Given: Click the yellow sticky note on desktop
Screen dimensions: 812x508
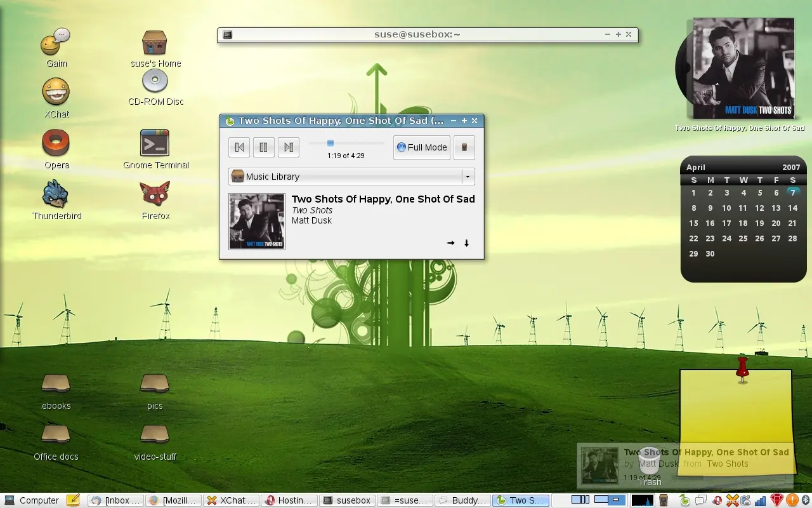Looking at the screenshot, I should [x=736, y=421].
